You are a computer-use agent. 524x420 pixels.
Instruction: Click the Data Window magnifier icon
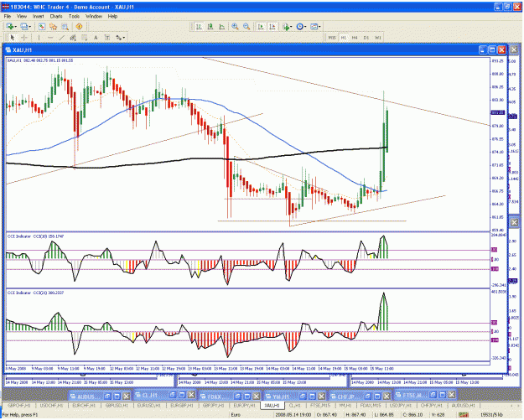[x=65, y=26]
